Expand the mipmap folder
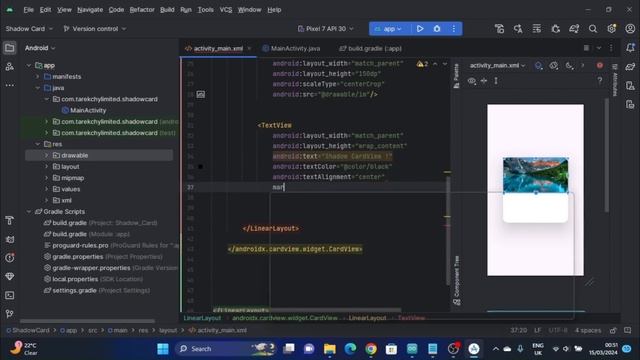 pos(47,178)
